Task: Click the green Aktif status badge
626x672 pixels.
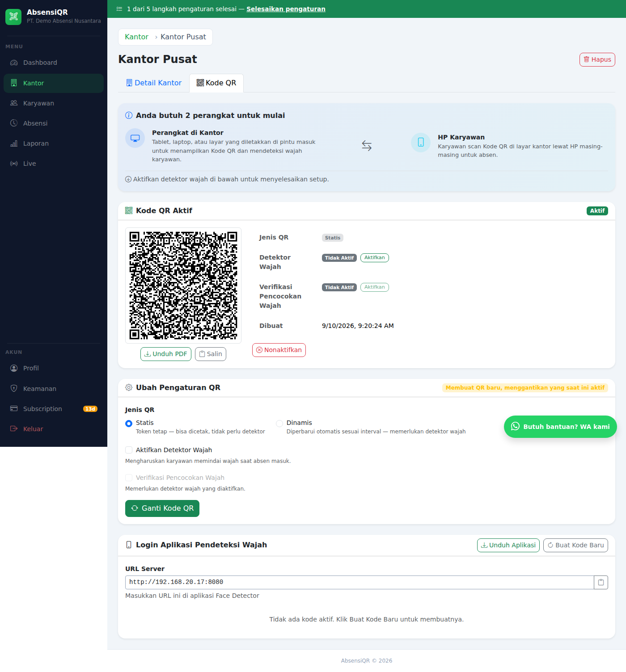Action: click(597, 211)
